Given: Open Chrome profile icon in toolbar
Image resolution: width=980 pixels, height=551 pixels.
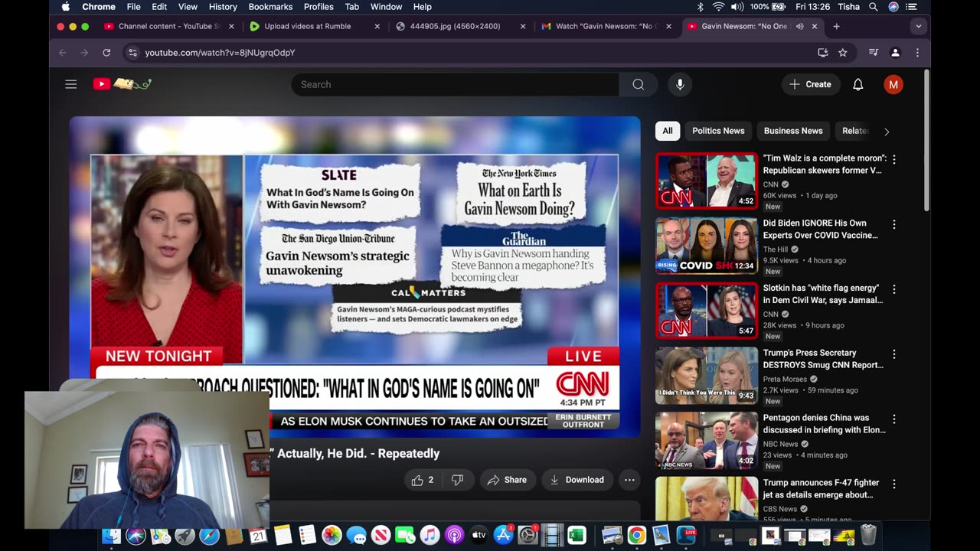Looking at the screenshot, I should [895, 53].
